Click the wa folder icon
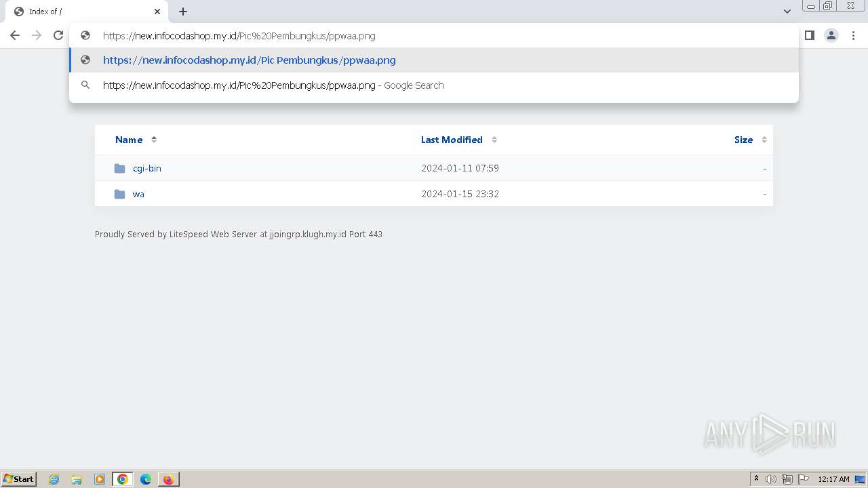The height and width of the screenshot is (488, 868). point(120,194)
